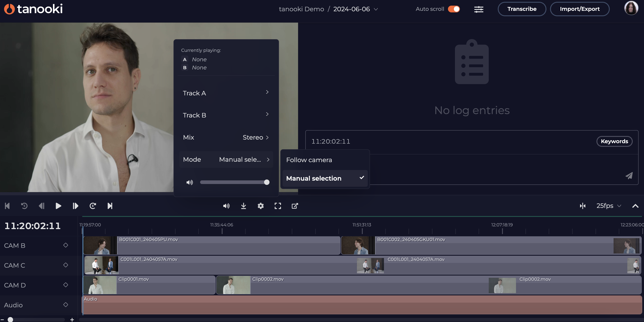The height and width of the screenshot is (322, 644).
Task: Step forward one frame
Action: pos(75,206)
